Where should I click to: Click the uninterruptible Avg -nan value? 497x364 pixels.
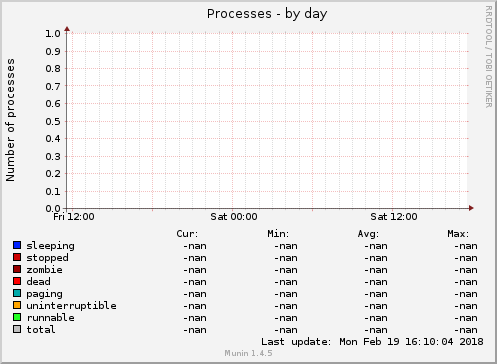click(x=376, y=306)
